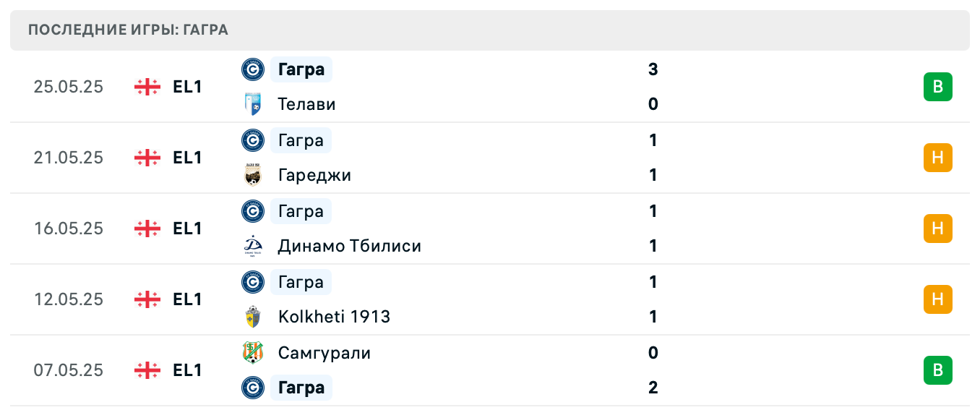Click the Gareji team crest

(252, 175)
